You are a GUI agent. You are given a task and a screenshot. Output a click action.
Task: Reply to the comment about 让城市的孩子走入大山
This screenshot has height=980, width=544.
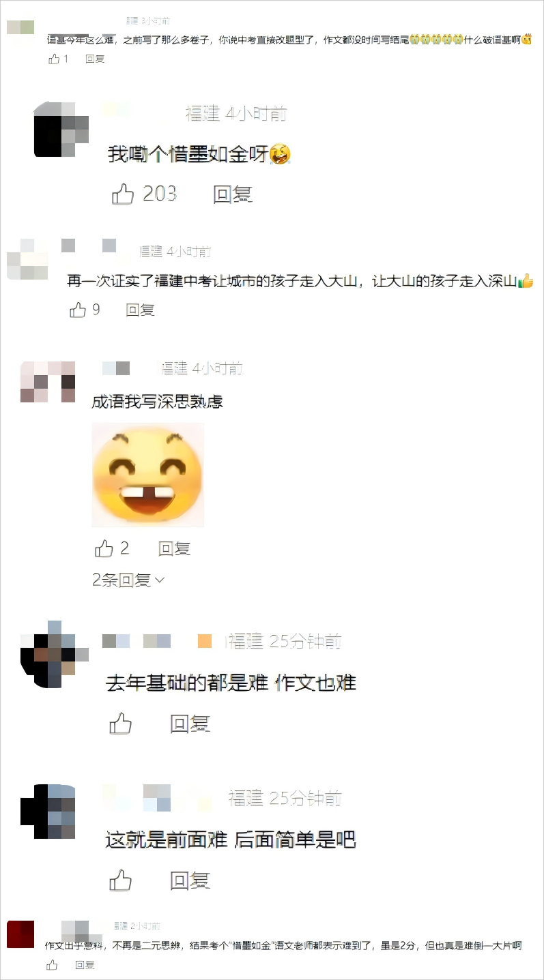[x=141, y=310]
